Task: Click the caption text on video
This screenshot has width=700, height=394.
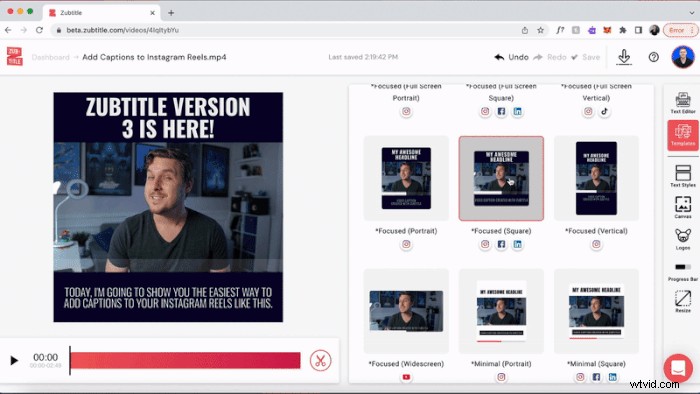Action: [x=168, y=298]
